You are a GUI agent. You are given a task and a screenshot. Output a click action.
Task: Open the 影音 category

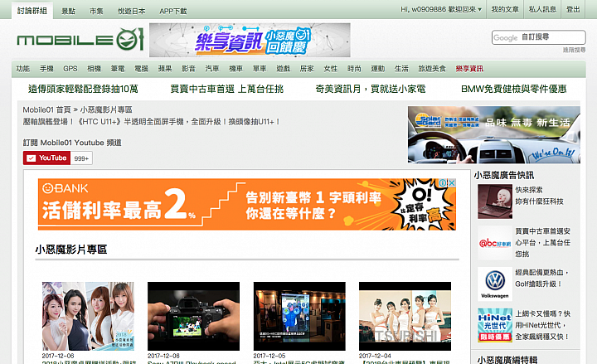(x=188, y=69)
